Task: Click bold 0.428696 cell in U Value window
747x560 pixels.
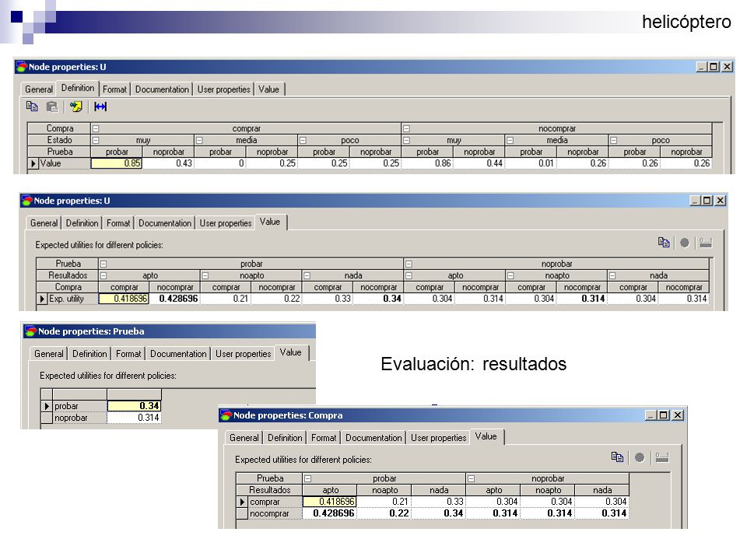Action: 175,299
